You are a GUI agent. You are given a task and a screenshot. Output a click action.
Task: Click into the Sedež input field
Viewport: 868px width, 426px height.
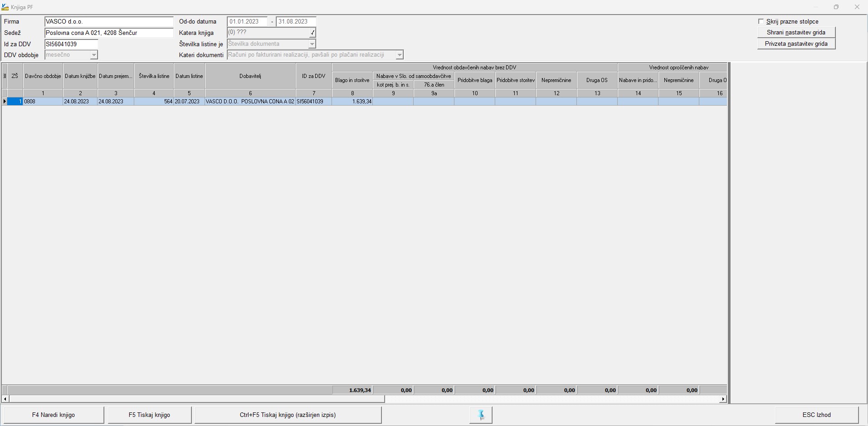109,33
